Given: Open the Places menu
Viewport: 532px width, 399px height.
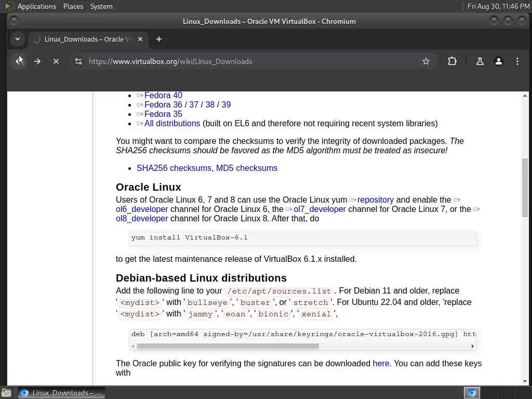Looking at the screenshot, I should pos(73,6).
